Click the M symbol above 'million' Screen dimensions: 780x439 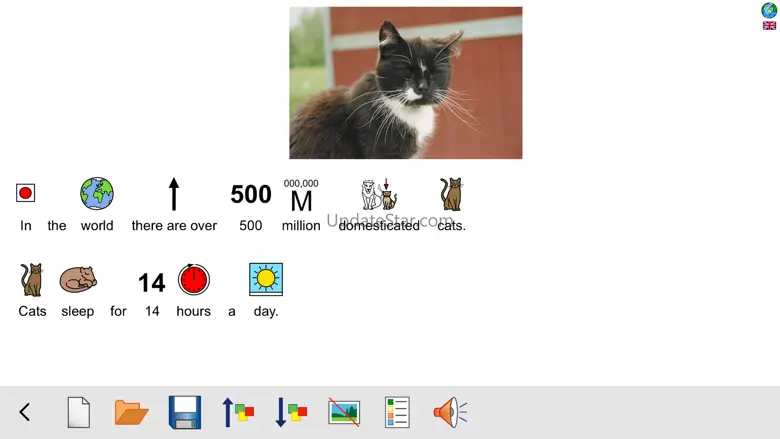pos(301,195)
